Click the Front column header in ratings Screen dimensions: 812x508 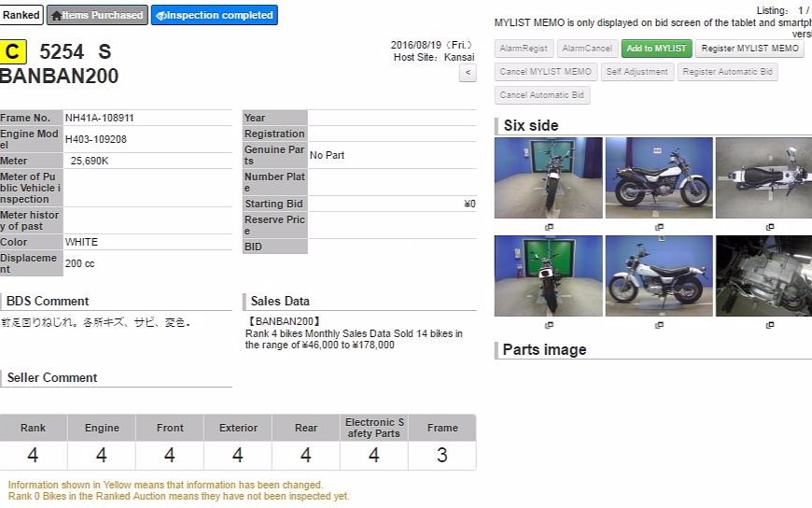click(170, 428)
